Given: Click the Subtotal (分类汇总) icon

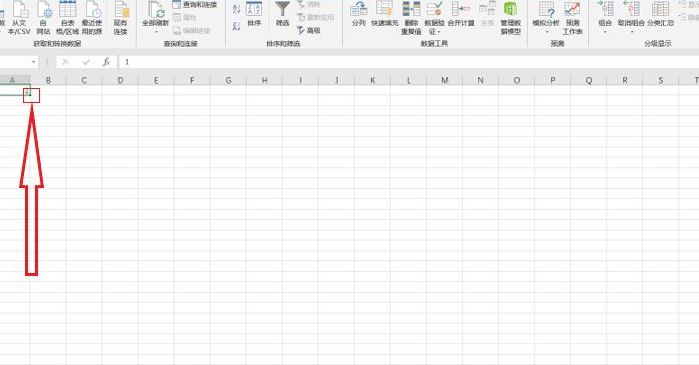Looking at the screenshot, I should click(660, 9).
